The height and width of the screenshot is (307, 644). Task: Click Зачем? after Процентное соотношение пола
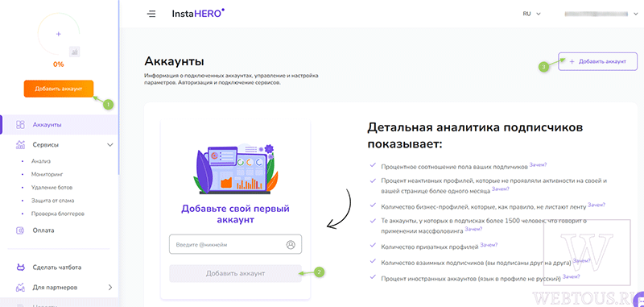click(x=538, y=165)
